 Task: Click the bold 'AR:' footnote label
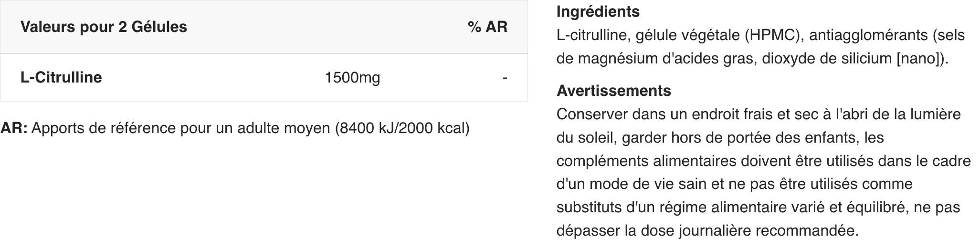[x=14, y=128]
